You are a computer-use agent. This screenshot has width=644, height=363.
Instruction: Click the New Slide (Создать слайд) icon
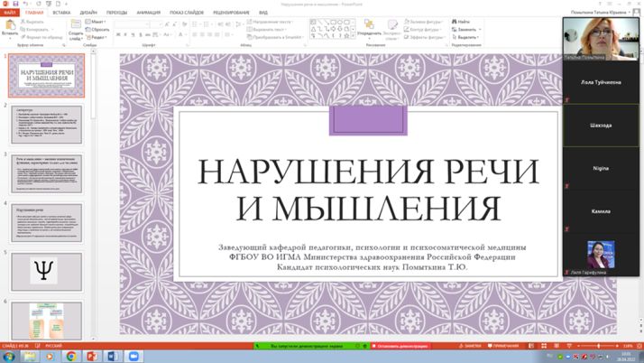(x=76, y=24)
